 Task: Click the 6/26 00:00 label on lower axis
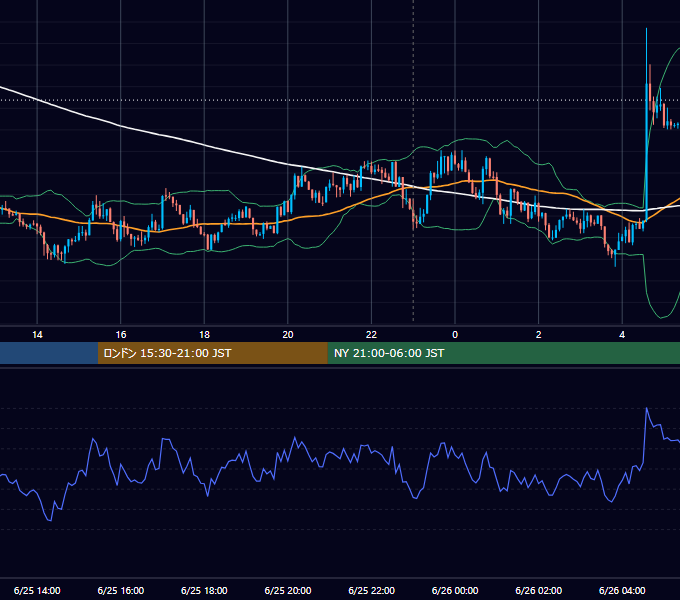point(455,590)
